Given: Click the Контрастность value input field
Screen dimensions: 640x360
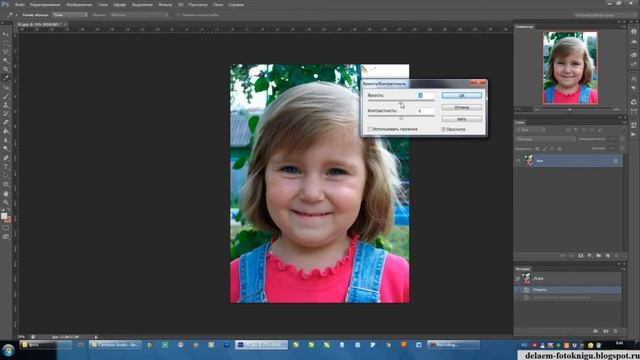Looking at the screenshot, I should pyautogui.click(x=425, y=111).
